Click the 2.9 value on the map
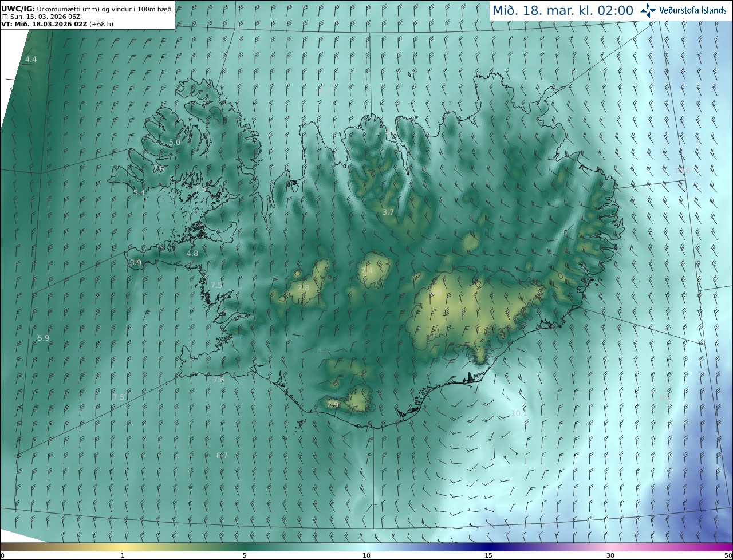The width and height of the screenshot is (733, 560). tap(333, 404)
